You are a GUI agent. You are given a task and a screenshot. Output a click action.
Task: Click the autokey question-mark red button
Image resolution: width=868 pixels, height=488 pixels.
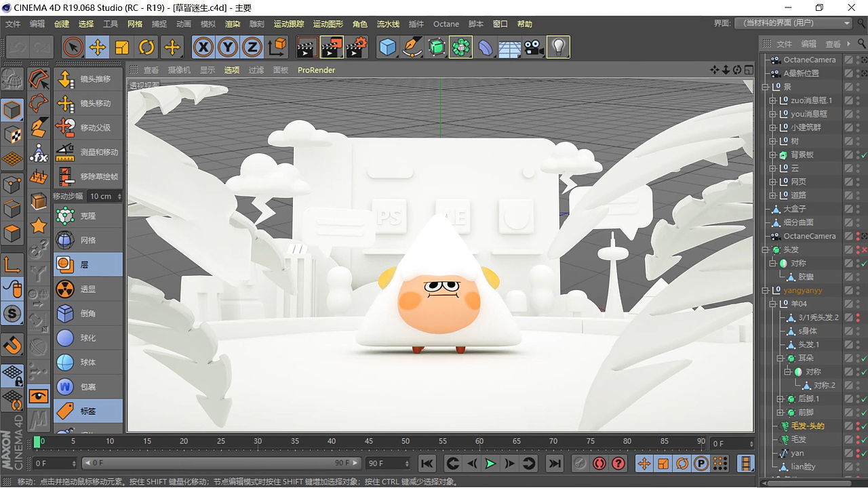[618, 464]
